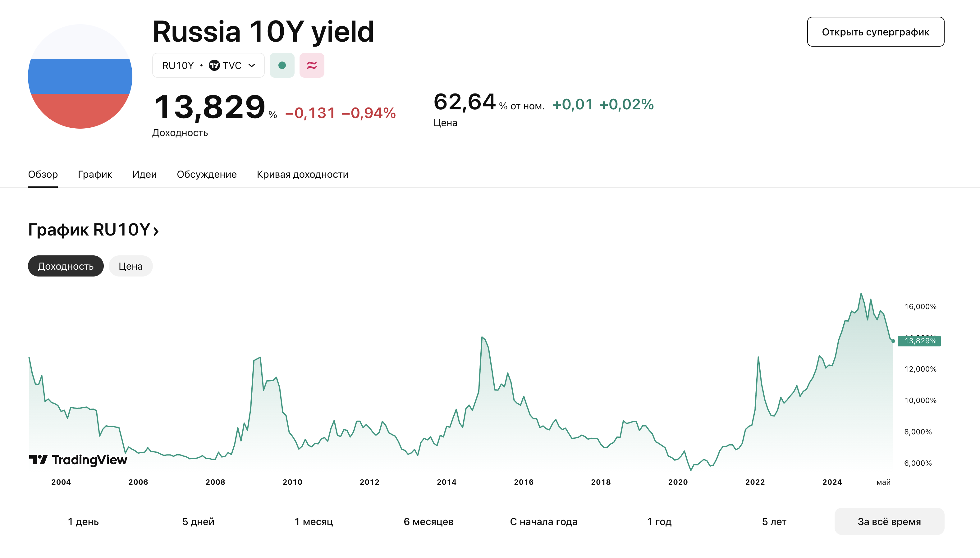The image size is (980, 558).
Task: Open the Идеи tab
Action: click(144, 174)
